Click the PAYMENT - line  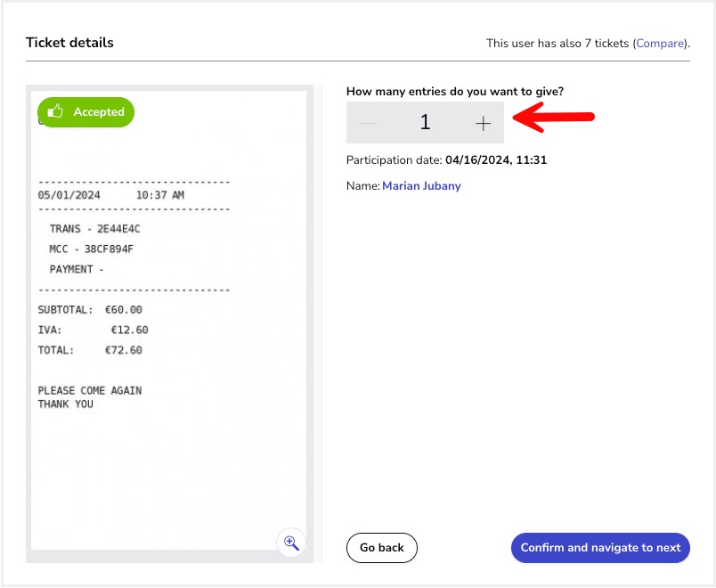click(x=77, y=269)
